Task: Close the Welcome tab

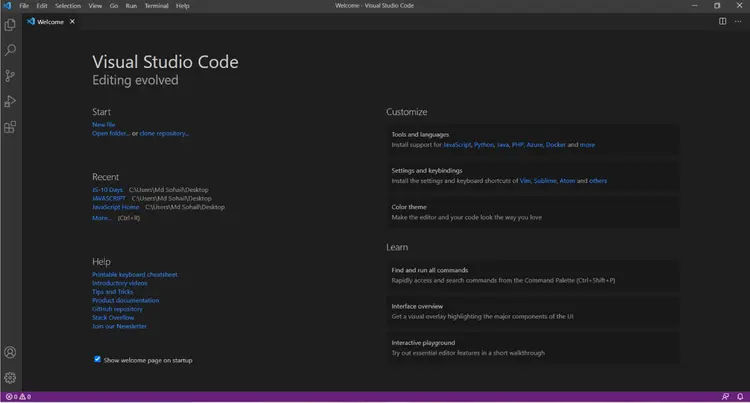Action: (72, 22)
